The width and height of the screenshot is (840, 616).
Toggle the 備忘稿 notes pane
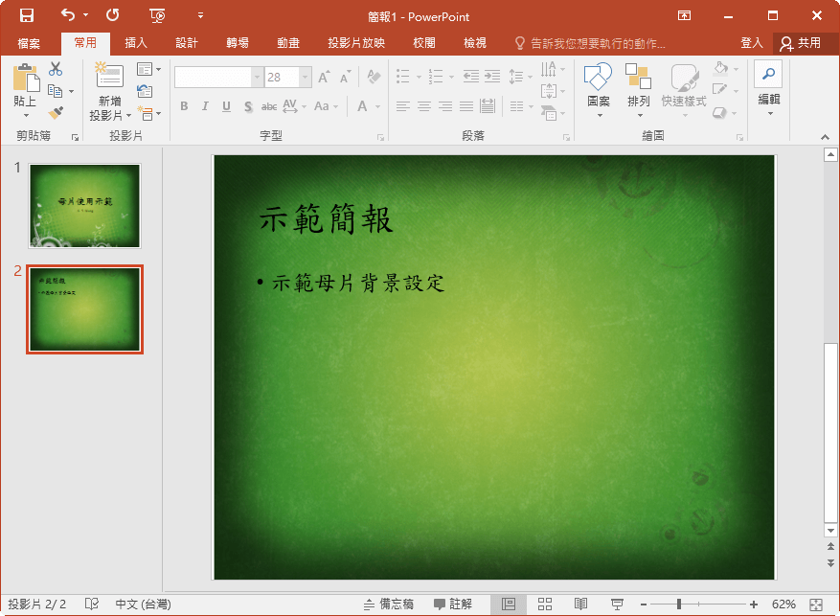(x=389, y=605)
